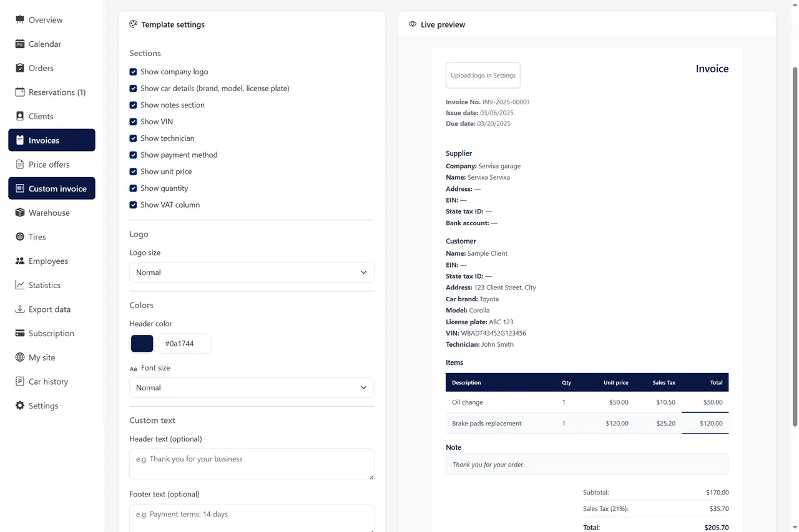Click the Orders clipboard icon

tap(20, 68)
